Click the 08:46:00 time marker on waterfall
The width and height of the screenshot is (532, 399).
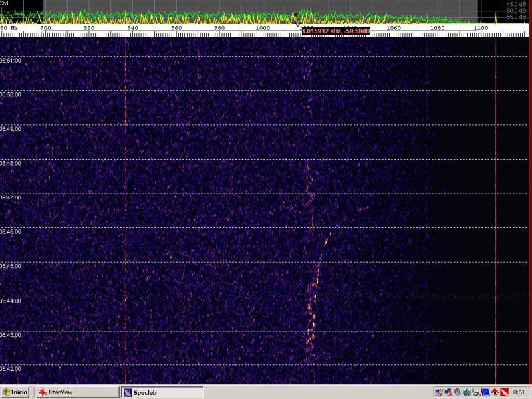pos(11,231)
